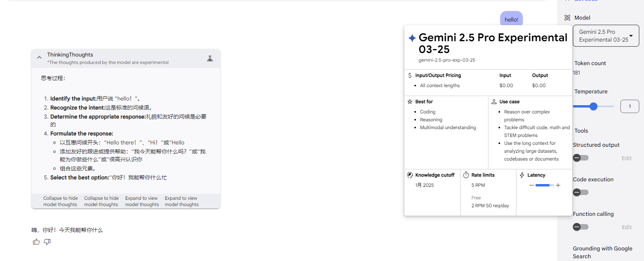Click Edit next to Function calling
Image resolution: width=644 pixels, height=261 pixels.
[x=627, y=227]
